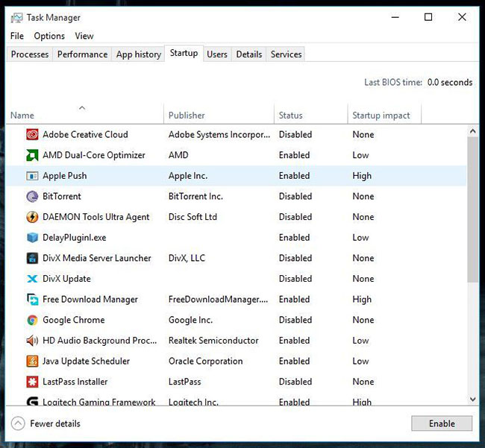Click the DAEMON Tools Ultra Agent icon
This screenshot has height=448, width=485.
coord(32,217)
